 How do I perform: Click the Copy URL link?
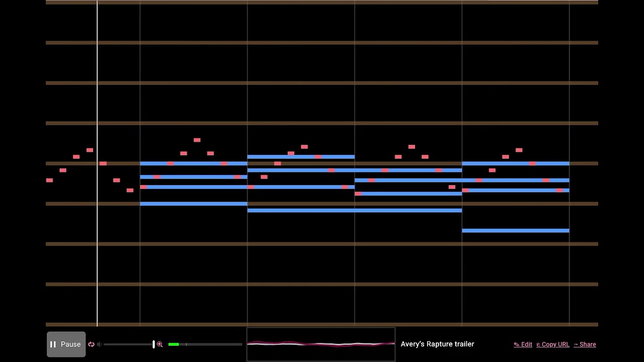click(x=552, y=344)
